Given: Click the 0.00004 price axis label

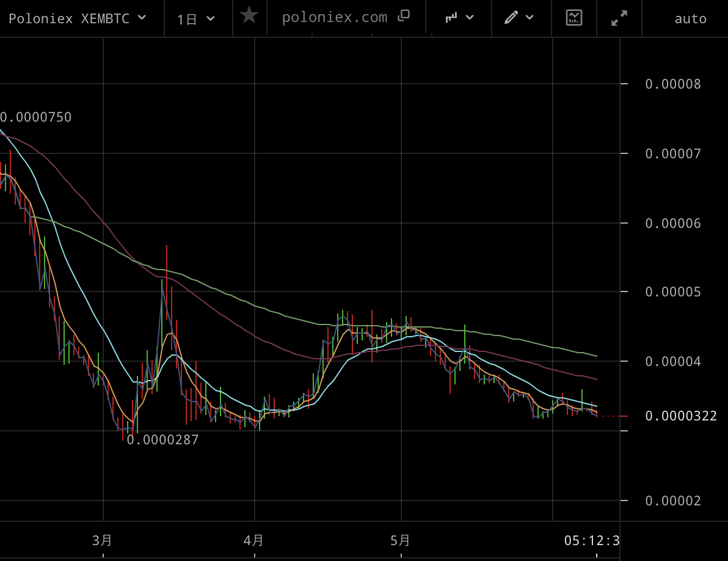Looking at the screenshot, I should [673, 361].
